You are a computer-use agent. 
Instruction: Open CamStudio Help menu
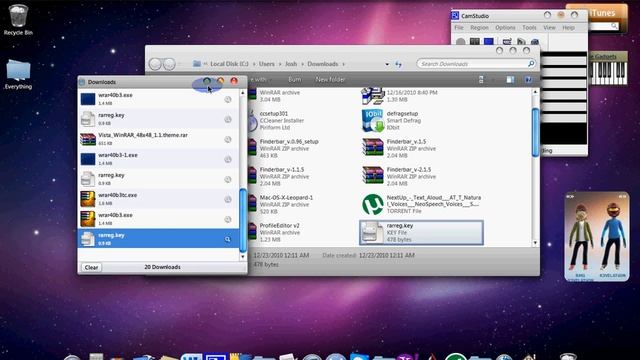(569, 28)
